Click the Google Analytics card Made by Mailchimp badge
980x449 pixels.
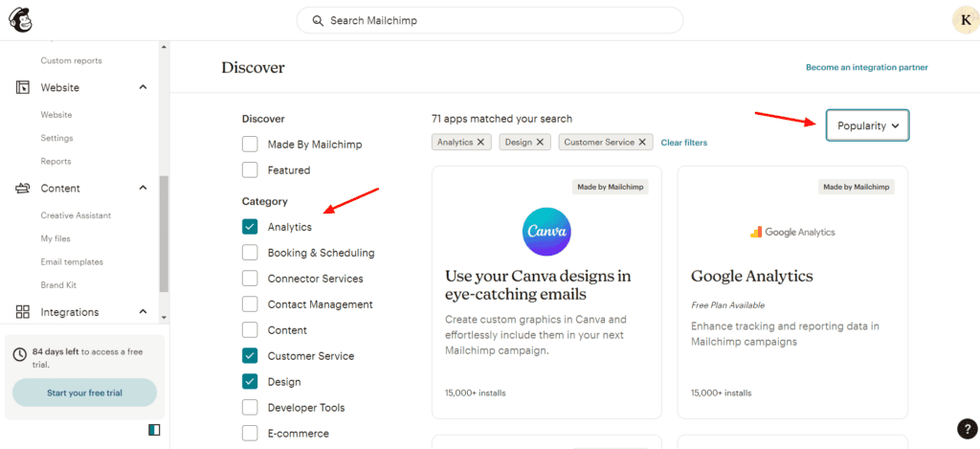[857, 187]
